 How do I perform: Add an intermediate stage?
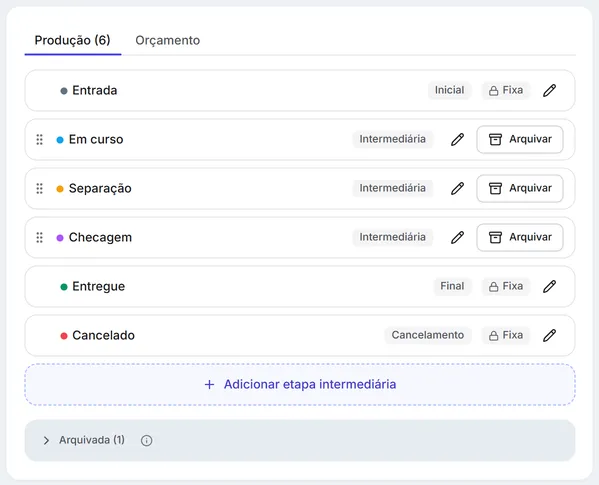[x=300, y=384]
